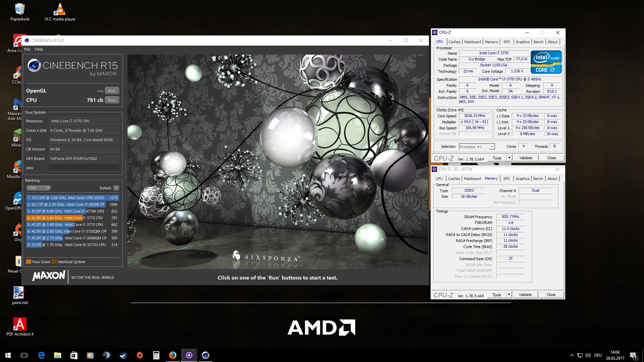The width and height of the screenshot is (644, 362).
Task: Select ranking row Core i7-3840QM
Action: [72, 238]
